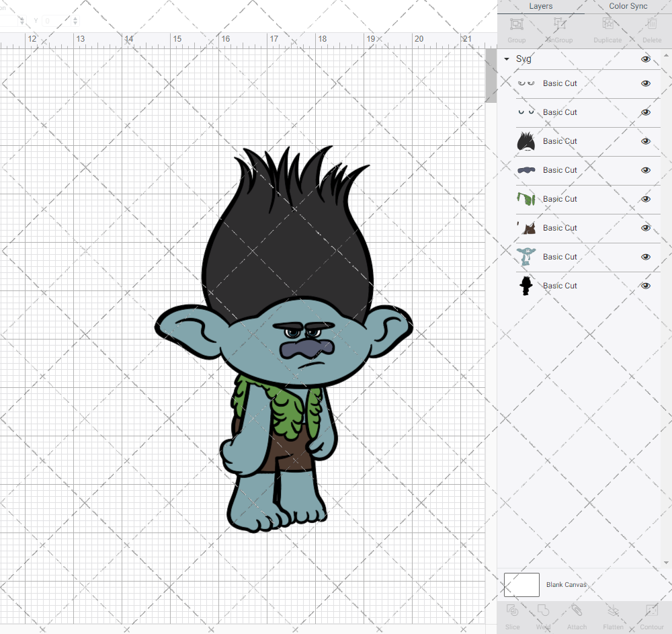The width and height of the screenshot is (672, 634).
Task: Click Layers panel scroll up arrow
Action: (665, 56)
